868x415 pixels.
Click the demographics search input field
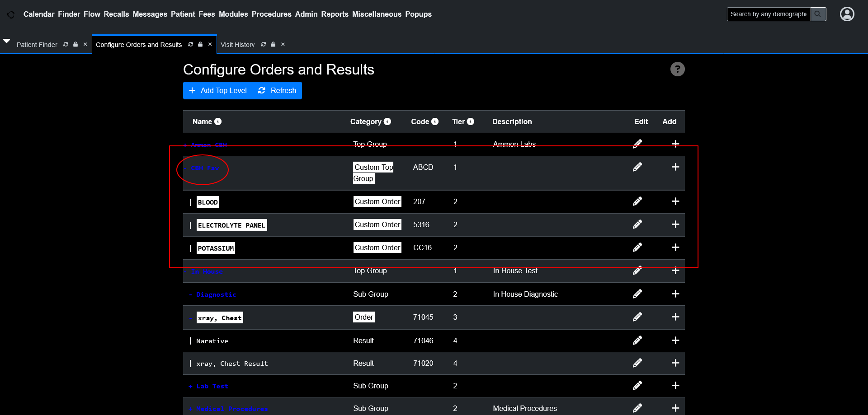[x=768, y=14]
